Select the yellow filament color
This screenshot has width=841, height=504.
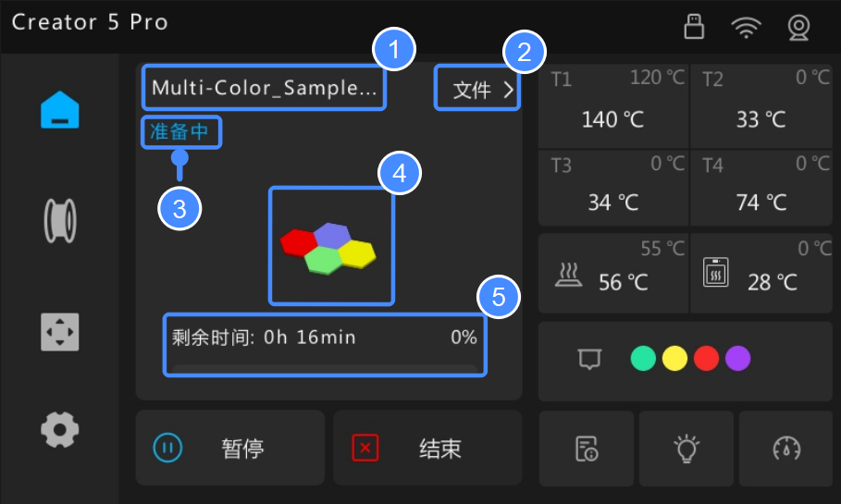[x=674, y=358]
